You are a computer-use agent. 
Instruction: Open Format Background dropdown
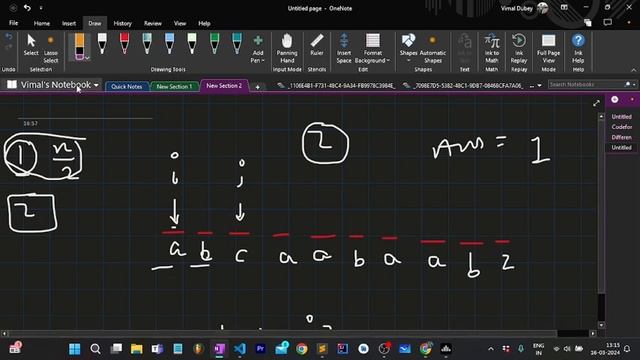[372, 49]
